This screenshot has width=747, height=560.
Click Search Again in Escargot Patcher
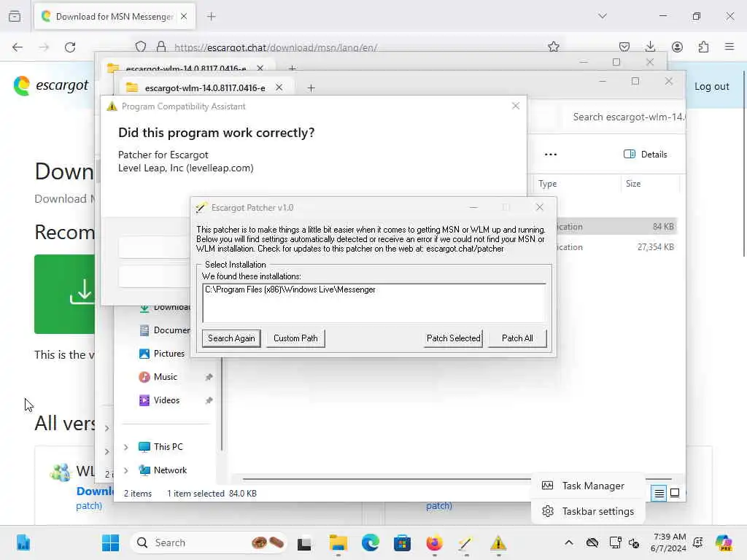231,338
